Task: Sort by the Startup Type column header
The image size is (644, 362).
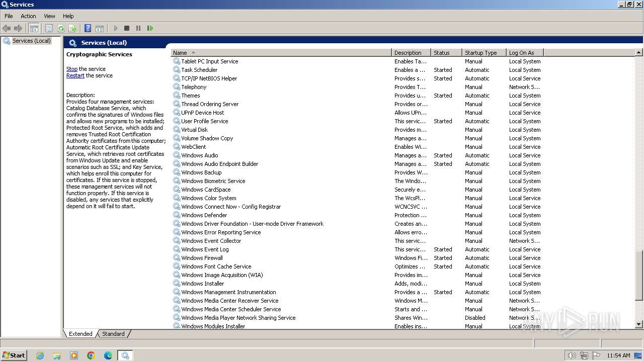Action: pos(484,52)
